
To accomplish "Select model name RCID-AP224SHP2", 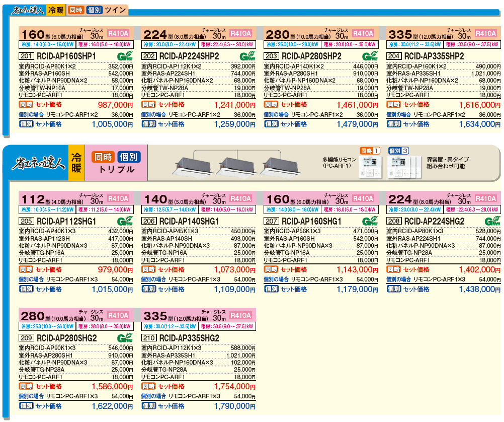I will click(189, 56).
